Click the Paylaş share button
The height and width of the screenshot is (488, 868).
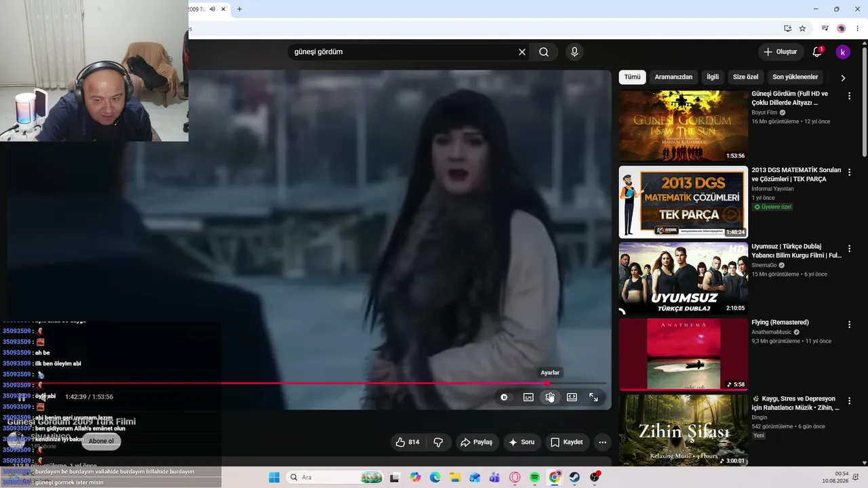476,443
